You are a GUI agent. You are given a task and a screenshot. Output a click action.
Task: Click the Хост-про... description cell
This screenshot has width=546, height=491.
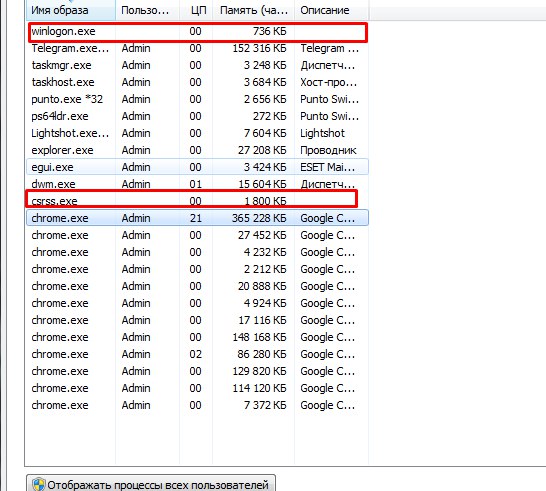pyautogui.click(x=328, y=83)
